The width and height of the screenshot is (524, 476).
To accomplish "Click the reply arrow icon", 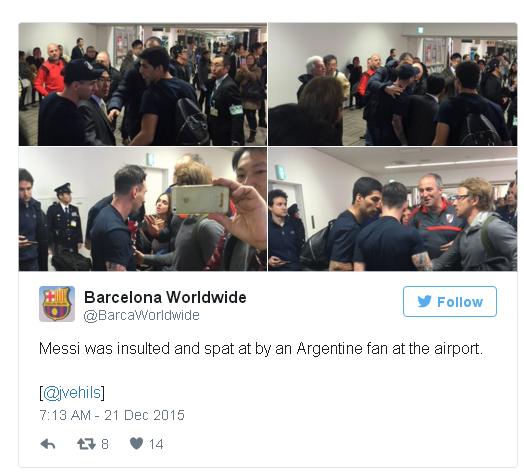I will 48,444.
